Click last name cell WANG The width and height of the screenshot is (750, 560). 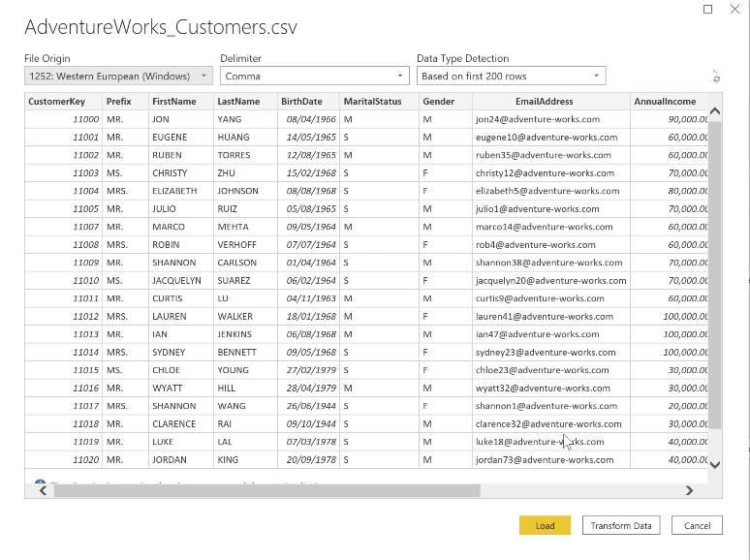coord(245,406)
